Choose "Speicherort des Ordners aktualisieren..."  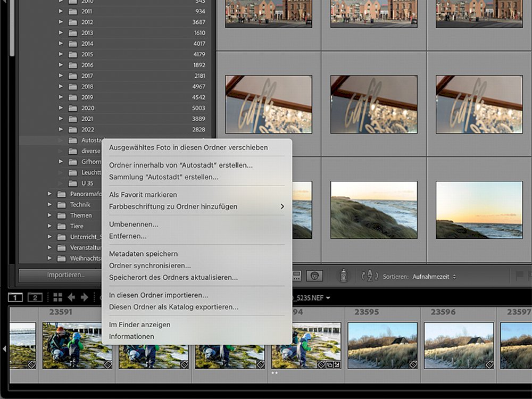pos(173,278)
